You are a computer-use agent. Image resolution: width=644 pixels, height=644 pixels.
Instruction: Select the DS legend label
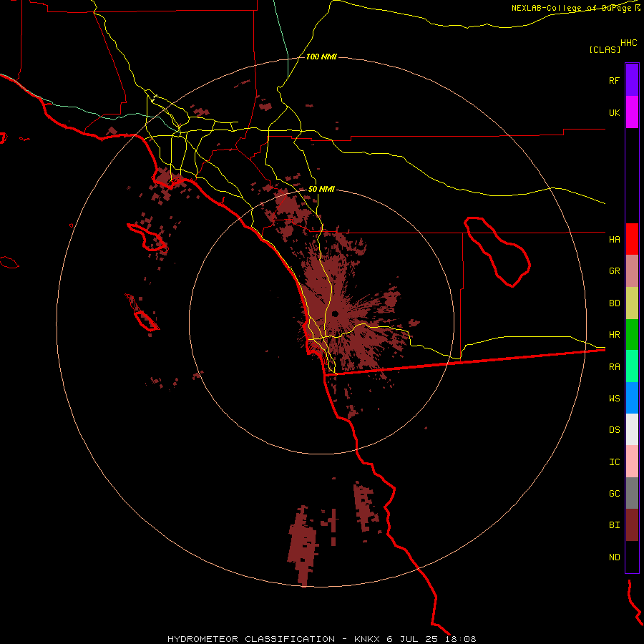pyautogui.click(x=614, y=430)
